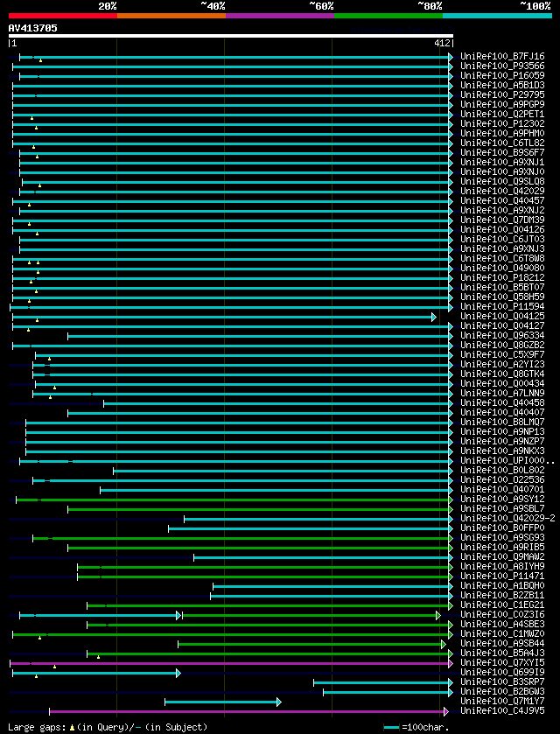This screenshot has height=734, width=560.
Task: Click the UniRef100_Q58H59 label
Action: (x=502, y=297)
